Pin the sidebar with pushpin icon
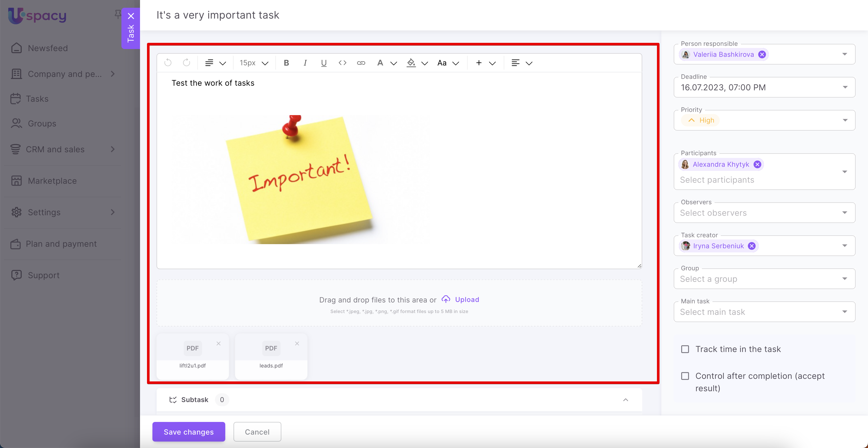This screenshot has height=448, width=868. pos(117,14)
